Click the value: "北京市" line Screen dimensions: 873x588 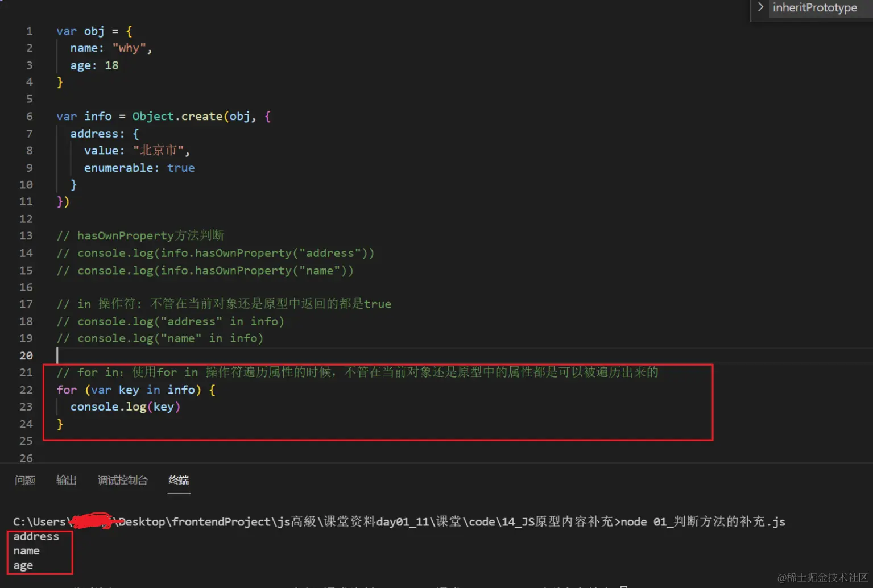[137, 151]
